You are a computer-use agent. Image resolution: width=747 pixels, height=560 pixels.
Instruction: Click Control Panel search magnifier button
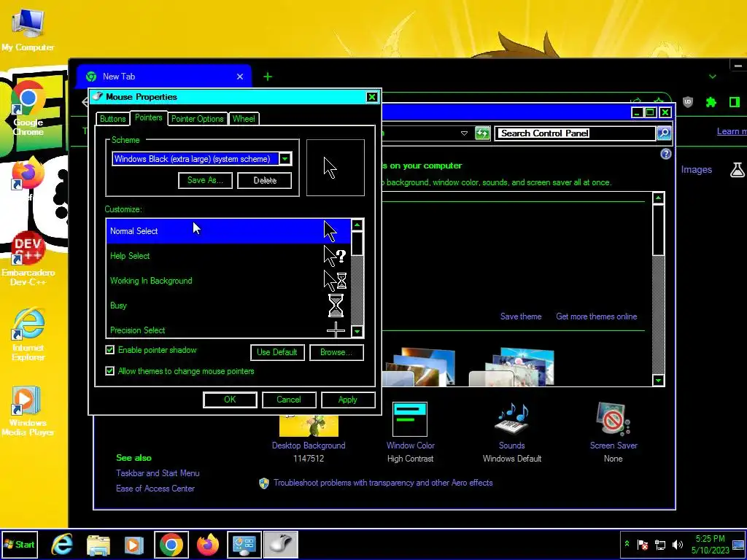[664, 133]
